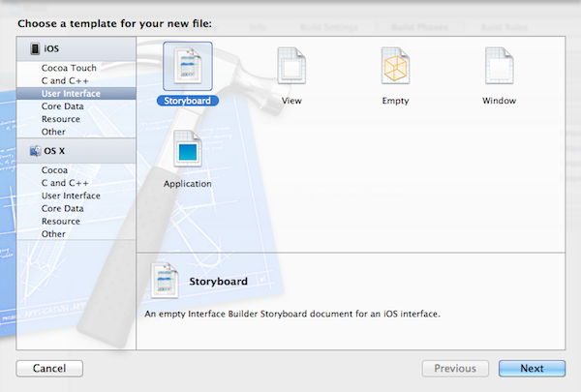Screen dimensions: 581x392
Task: Select User Interface under iOS
Action: (76, 93)
